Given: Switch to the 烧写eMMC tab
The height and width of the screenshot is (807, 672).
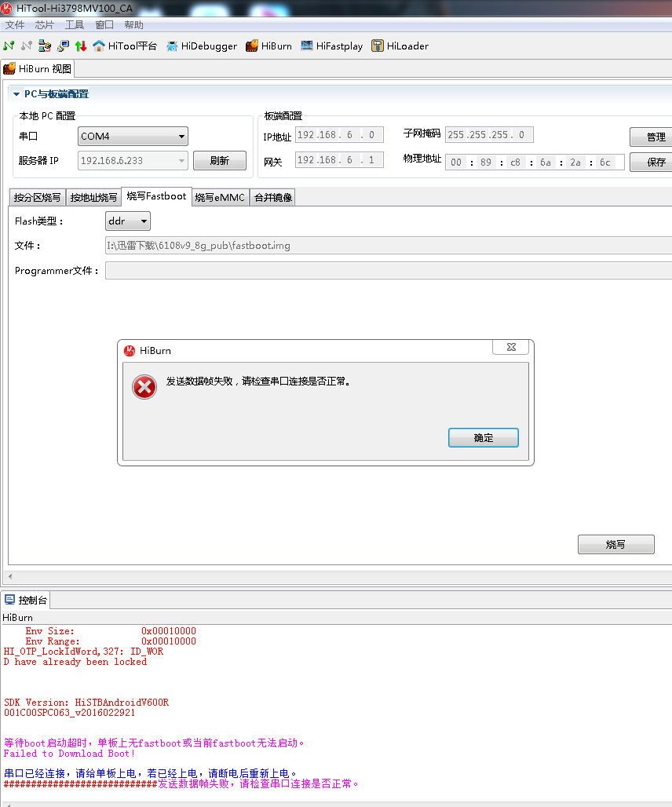Looking at the screenshot, I should click(221, 198).
